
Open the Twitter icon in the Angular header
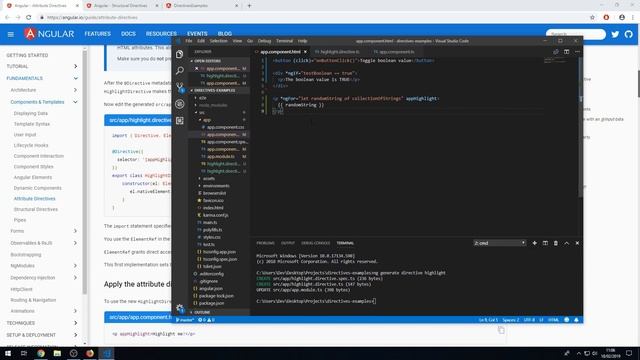(x=615, y=34)
